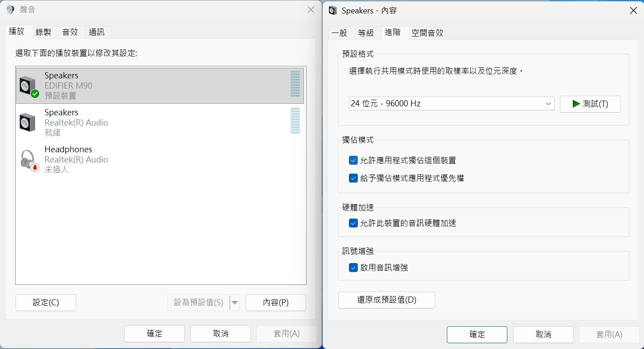This screenshot has width=644, height=349.
Task: Click the 設定(C) configure button
Action: pos(46,303)
